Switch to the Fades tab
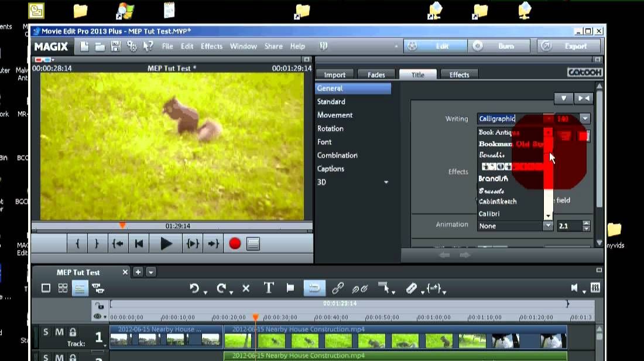 [376, 74]
